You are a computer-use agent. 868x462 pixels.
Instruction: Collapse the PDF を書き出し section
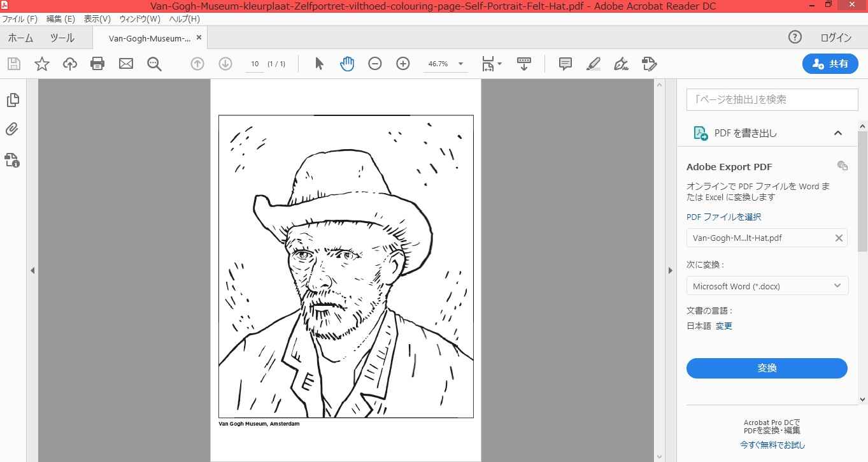click(838, 133)
